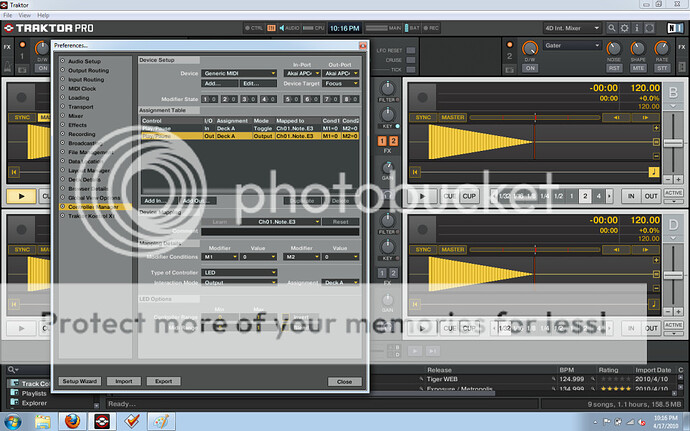Toggle SYNC on Deck B
The height and width of the screenshot is (431, 690).
click(423, 118)
